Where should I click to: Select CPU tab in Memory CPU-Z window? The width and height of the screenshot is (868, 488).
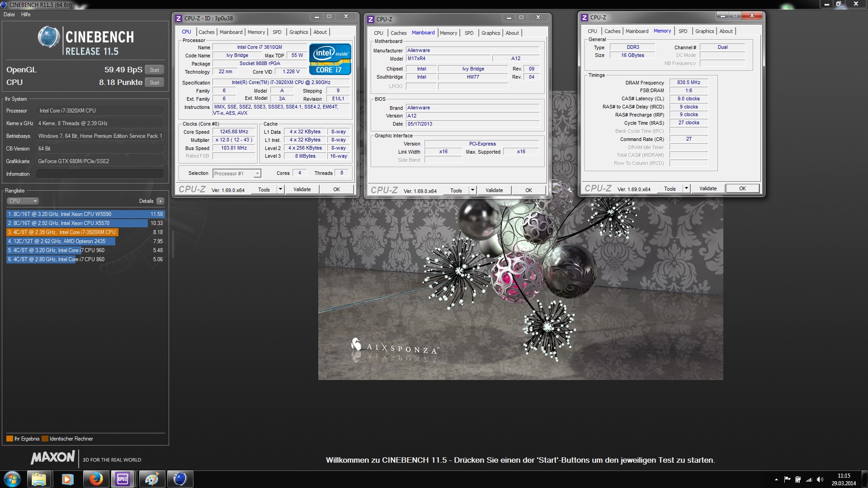(x=592, y=31)
